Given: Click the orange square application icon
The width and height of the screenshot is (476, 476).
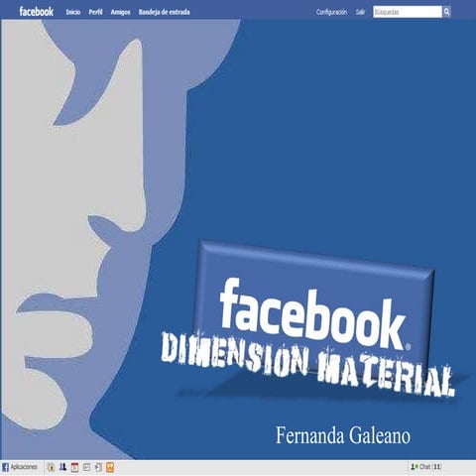Looking at the screenshot, I should [x=110, y=467].
